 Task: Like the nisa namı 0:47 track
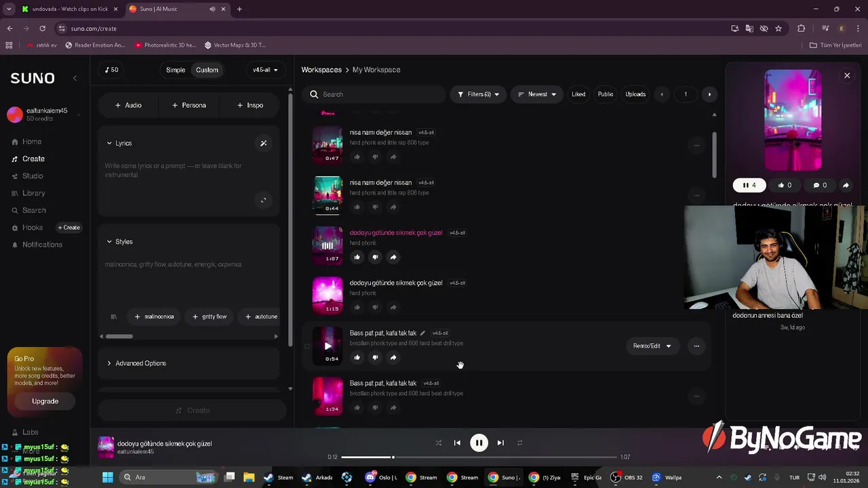click(x=357, y=157)
